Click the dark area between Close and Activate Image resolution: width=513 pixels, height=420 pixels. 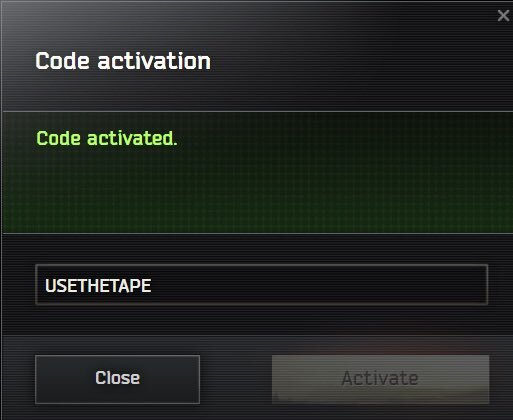(x=236, y=379)
